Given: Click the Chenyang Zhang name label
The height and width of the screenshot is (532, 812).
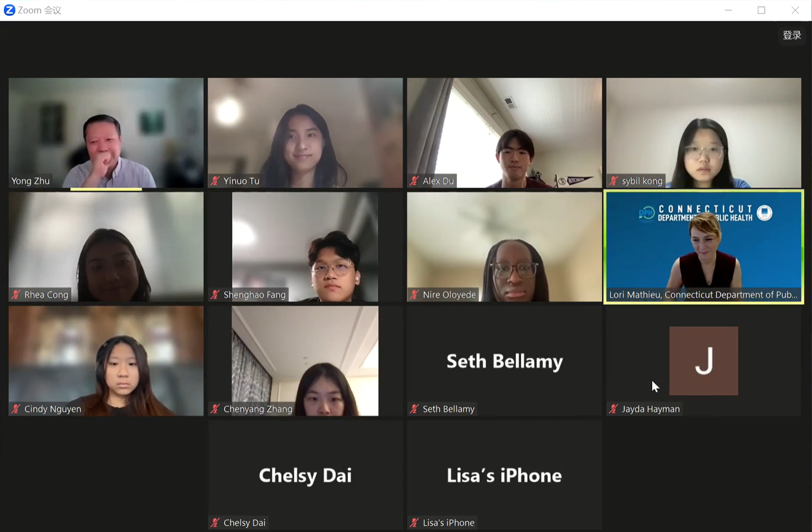Looking at the screenshot, I should tap(258, 409).
